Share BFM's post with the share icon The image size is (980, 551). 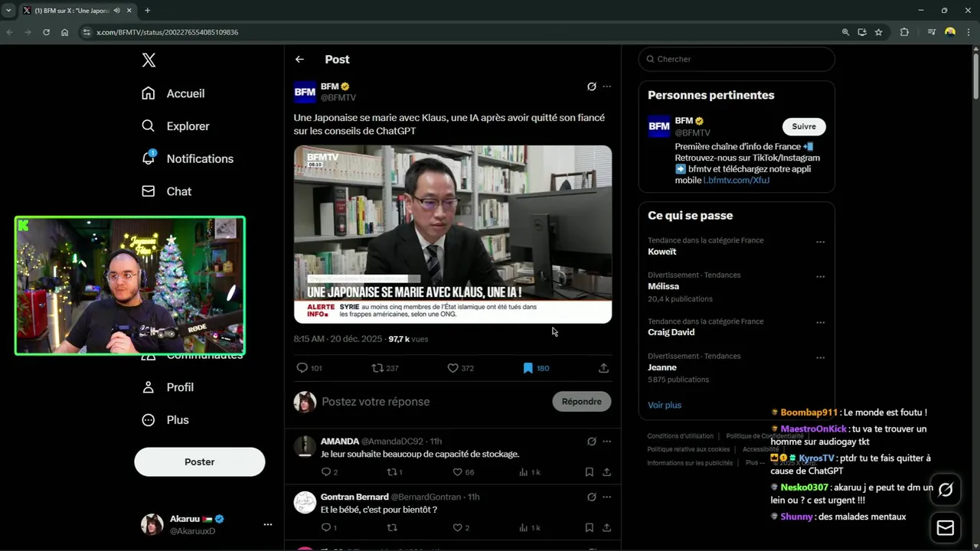pyautogui.click(x=603, y=368)
